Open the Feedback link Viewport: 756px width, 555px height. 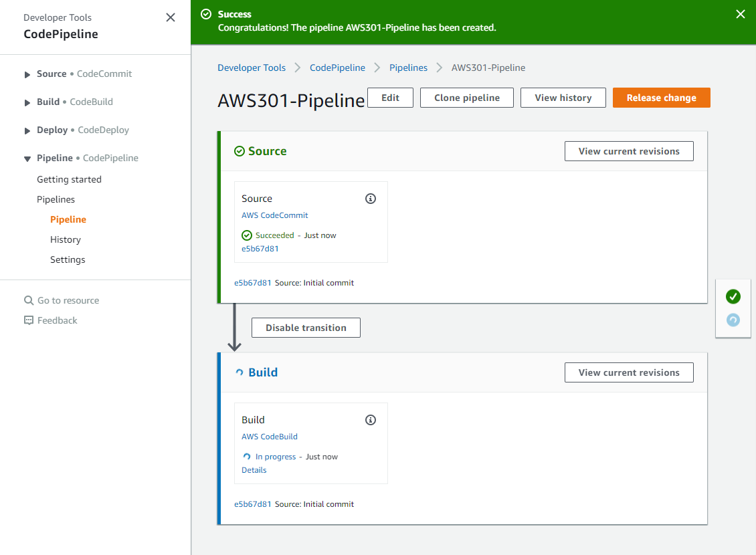click(x=58, y=320)
